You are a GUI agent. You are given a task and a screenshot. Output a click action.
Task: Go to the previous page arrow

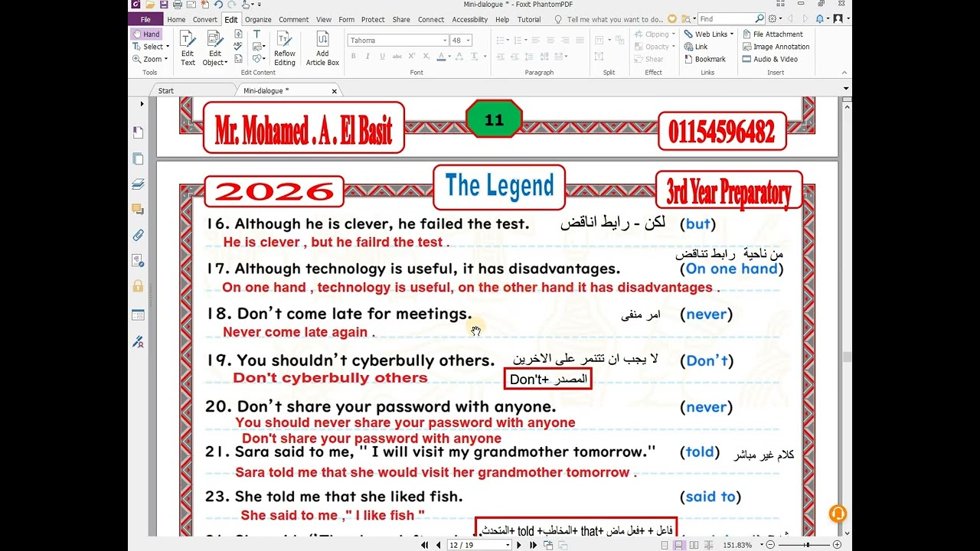[x=438, y=545]
